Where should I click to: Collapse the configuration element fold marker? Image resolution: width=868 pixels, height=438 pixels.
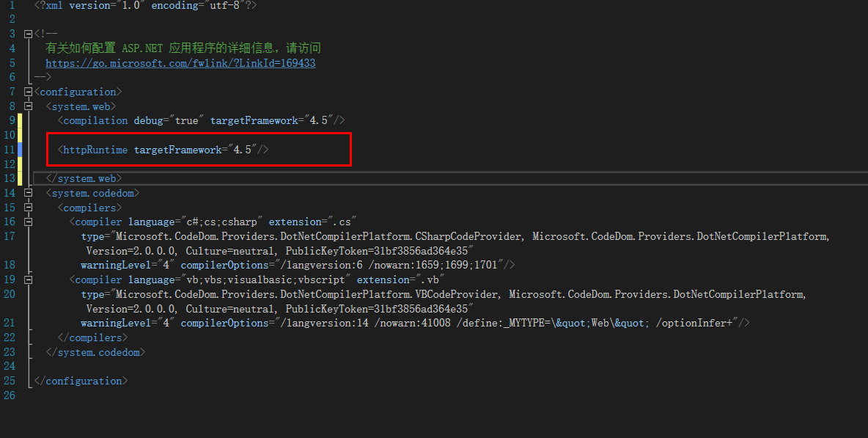(26, 91)
